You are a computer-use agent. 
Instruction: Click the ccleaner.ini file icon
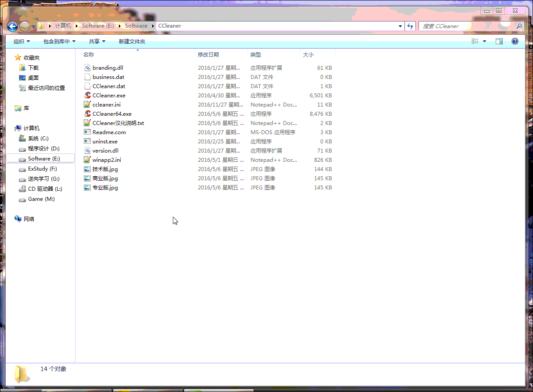click(87, 104)
